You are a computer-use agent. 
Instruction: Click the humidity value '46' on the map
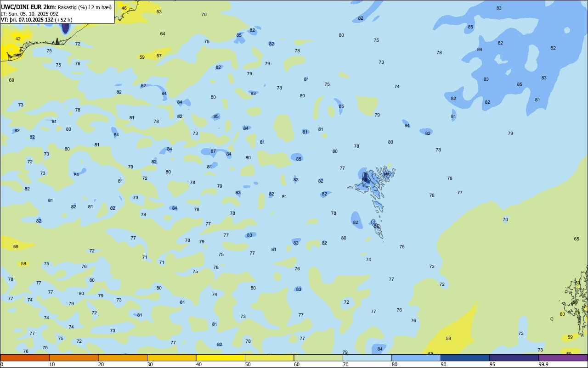tap(124, 8)
